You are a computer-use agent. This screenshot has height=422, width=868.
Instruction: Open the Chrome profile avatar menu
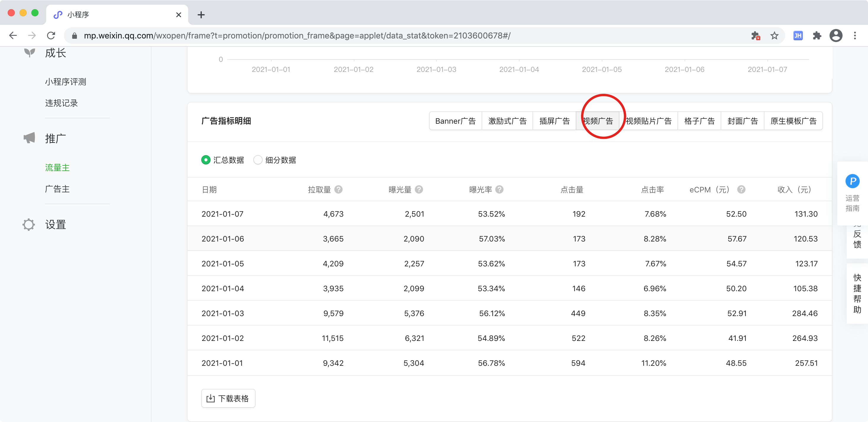pos(836,36)
